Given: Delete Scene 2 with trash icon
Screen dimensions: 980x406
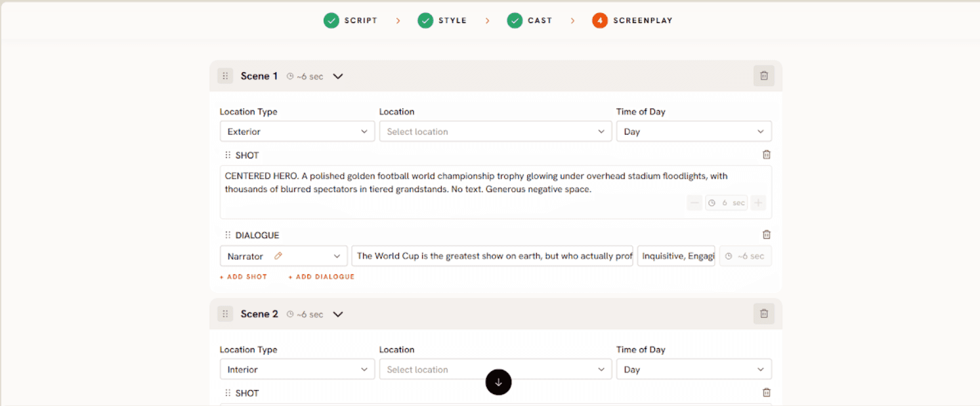Looking at the screenshot, I should 764,314.
